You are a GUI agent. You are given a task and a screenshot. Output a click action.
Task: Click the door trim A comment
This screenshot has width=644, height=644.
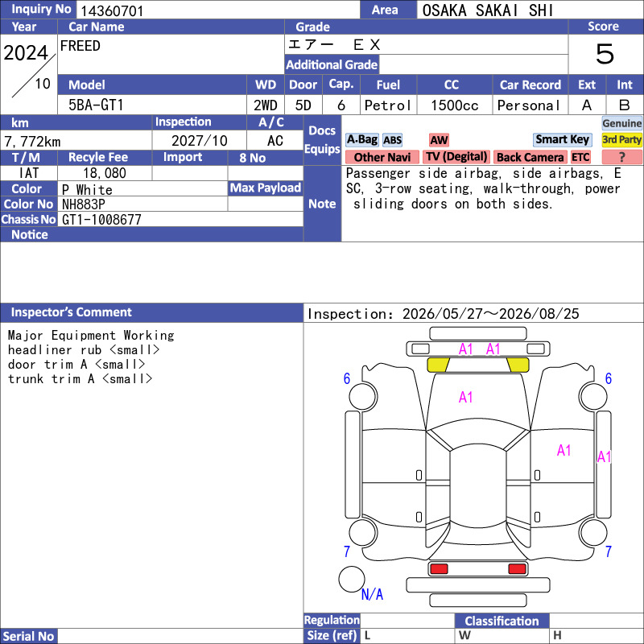tap(76, 365)
